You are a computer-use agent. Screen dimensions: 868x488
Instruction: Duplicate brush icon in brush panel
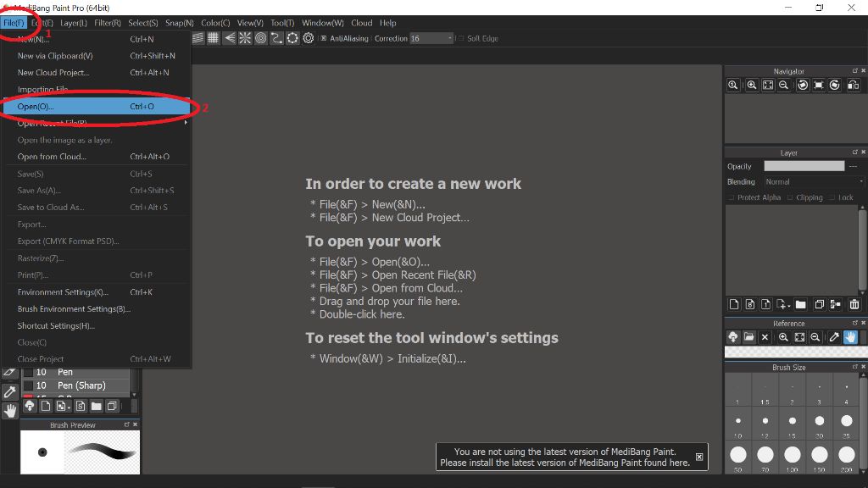[x=112, y=406]
